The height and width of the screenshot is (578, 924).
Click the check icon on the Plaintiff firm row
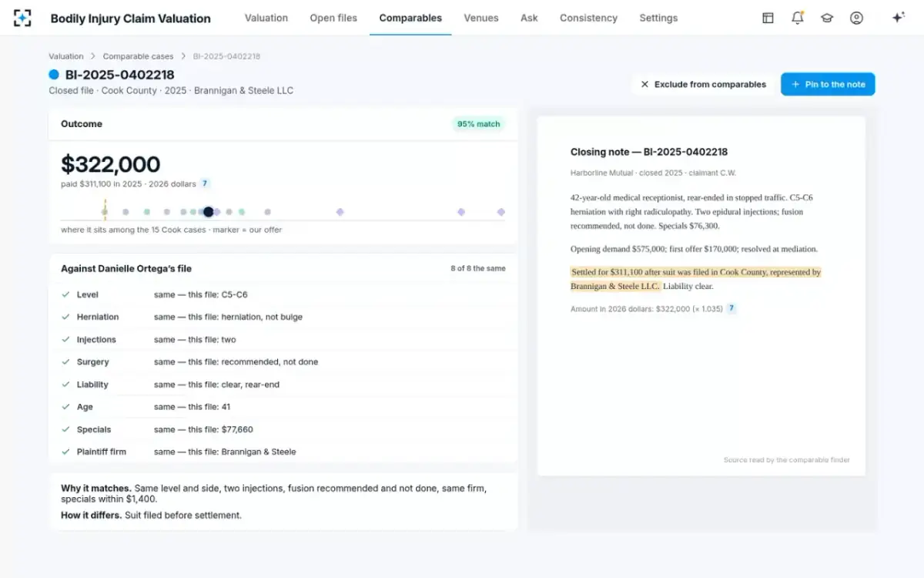pos(65,452)
